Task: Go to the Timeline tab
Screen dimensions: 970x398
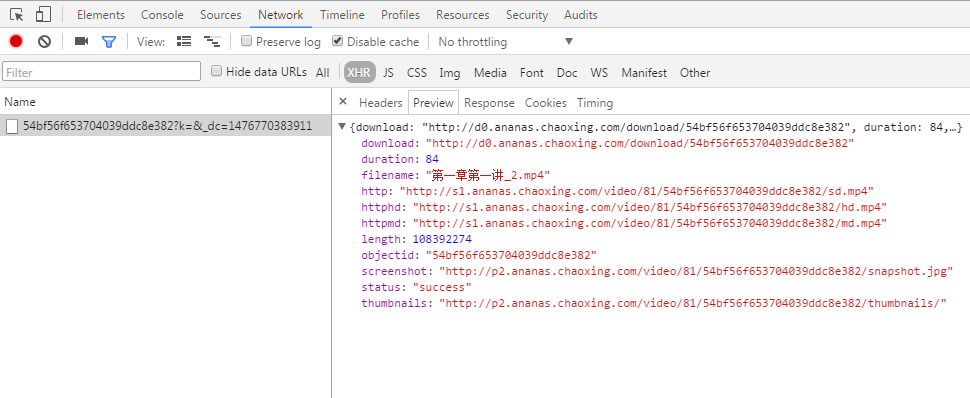Action: [x=342, y=15]
